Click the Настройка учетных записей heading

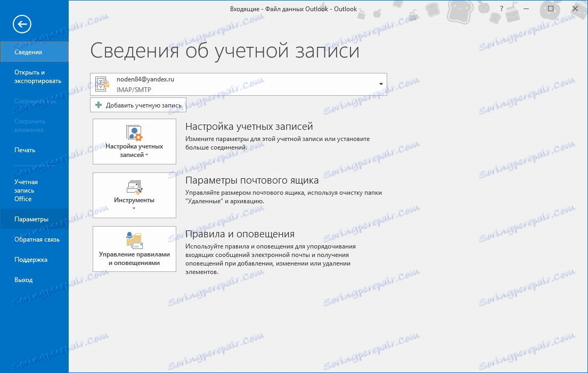(249, 127)
